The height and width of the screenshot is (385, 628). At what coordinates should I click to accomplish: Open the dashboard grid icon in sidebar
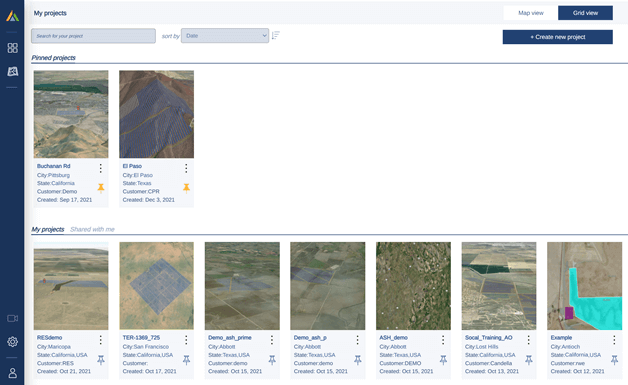pyautogui.click(x=12, y=48)
